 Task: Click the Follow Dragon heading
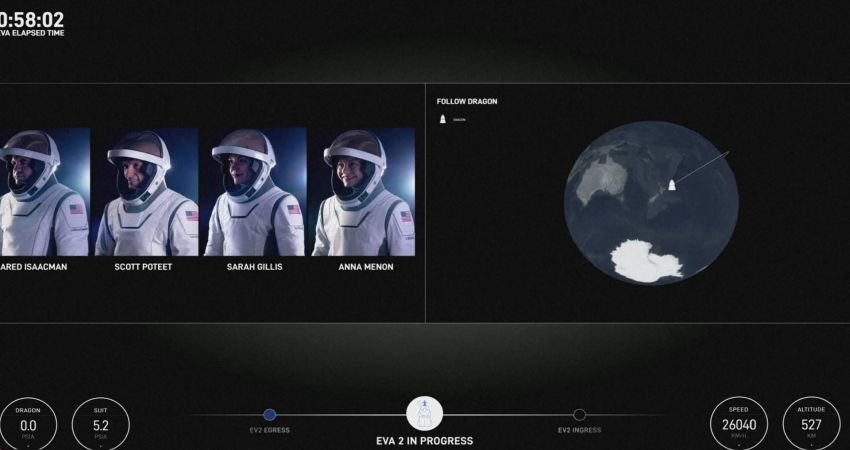(x=467, y=101)
